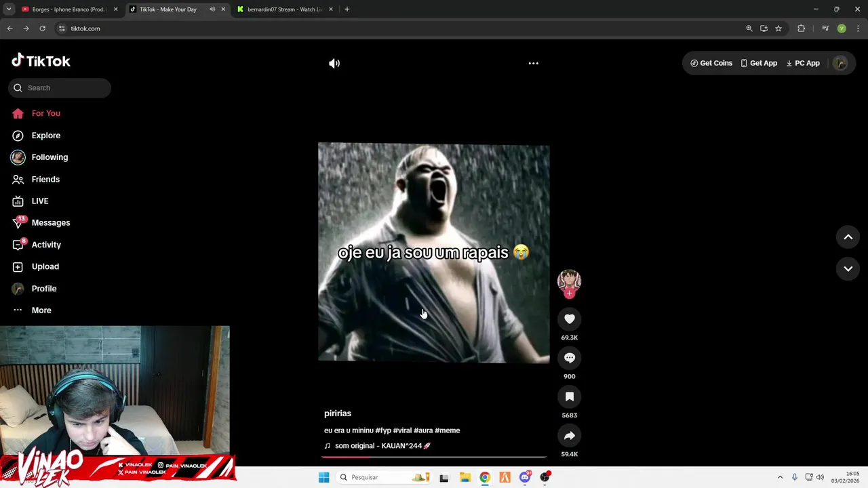Image resolution: width=868 pixels, height=488 pixels.
Task: Open File Explorer from taskbar
Action: (465, 477)
